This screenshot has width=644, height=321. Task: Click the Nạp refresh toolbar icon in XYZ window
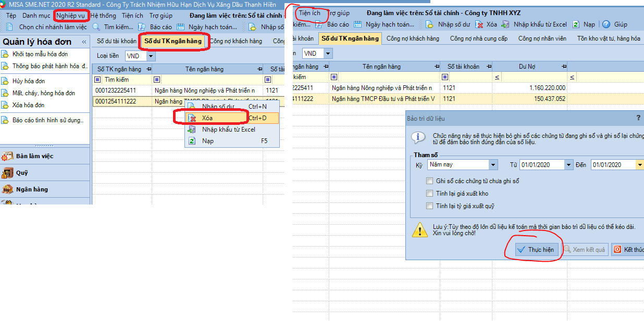click(576, 24)
